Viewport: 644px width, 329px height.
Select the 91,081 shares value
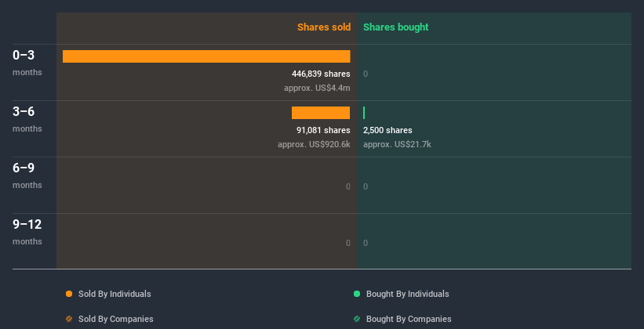point(323,130)
